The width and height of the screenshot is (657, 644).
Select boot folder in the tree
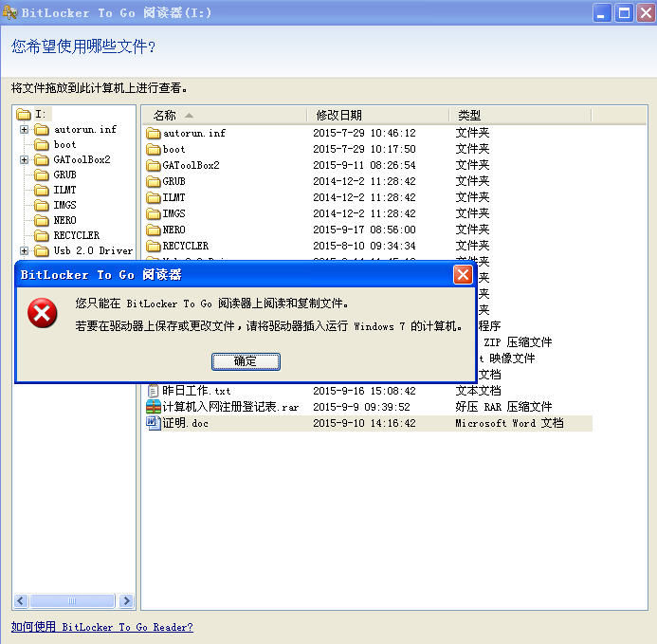tap(65, 145)
